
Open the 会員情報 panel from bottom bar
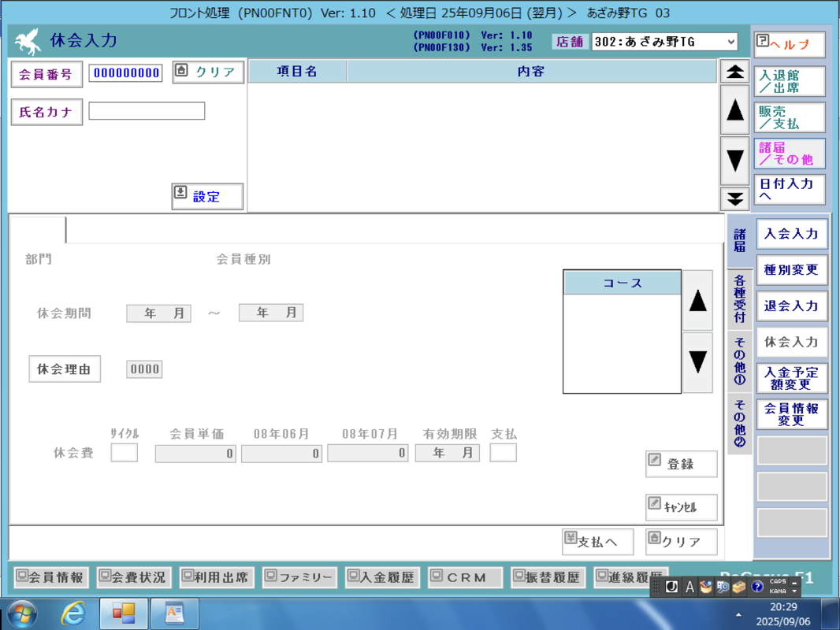[50, 577]
